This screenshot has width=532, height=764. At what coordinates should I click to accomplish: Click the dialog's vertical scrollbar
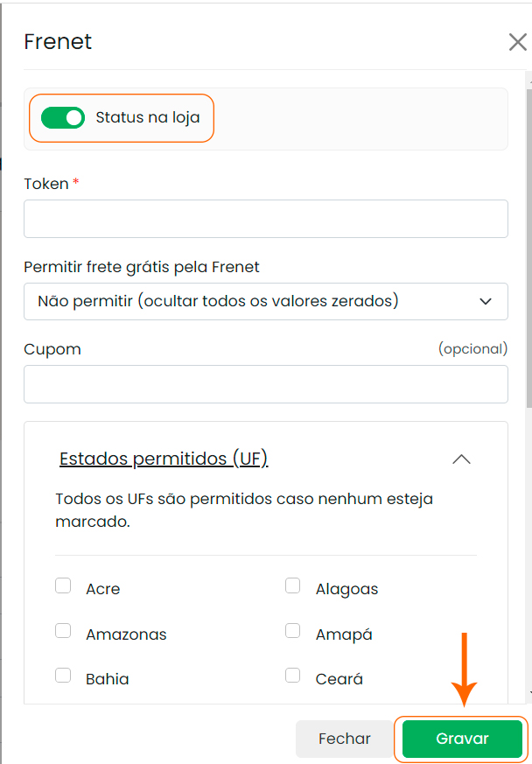coord(528,263)
